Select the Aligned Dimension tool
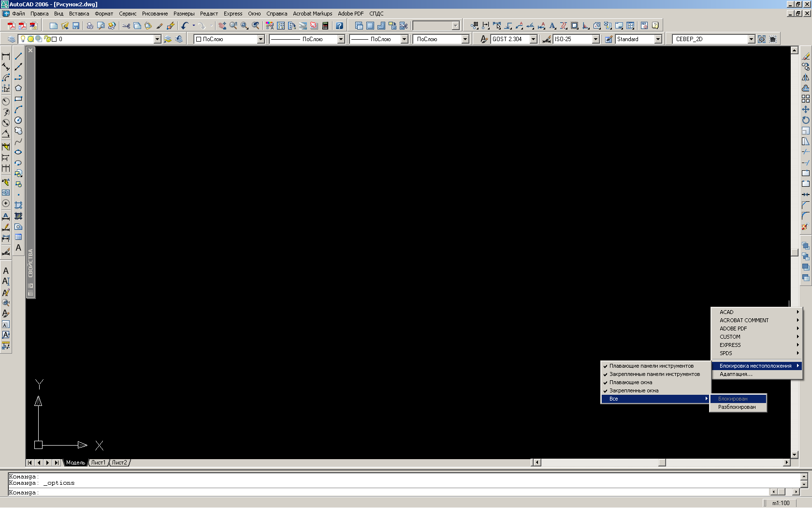The width and height of the screenshot is (812, 508). pos(6,67)
